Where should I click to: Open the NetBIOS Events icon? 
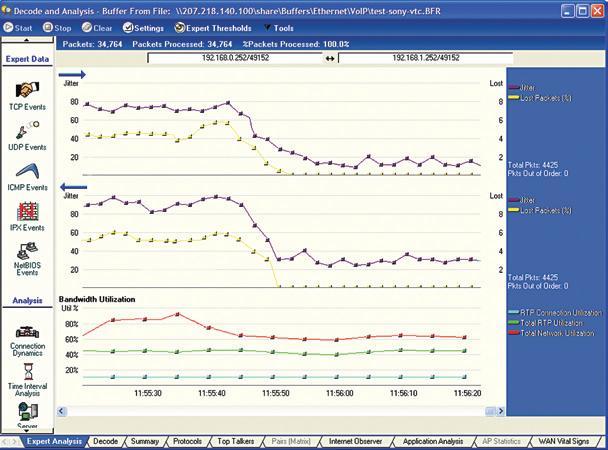point(27,251)
